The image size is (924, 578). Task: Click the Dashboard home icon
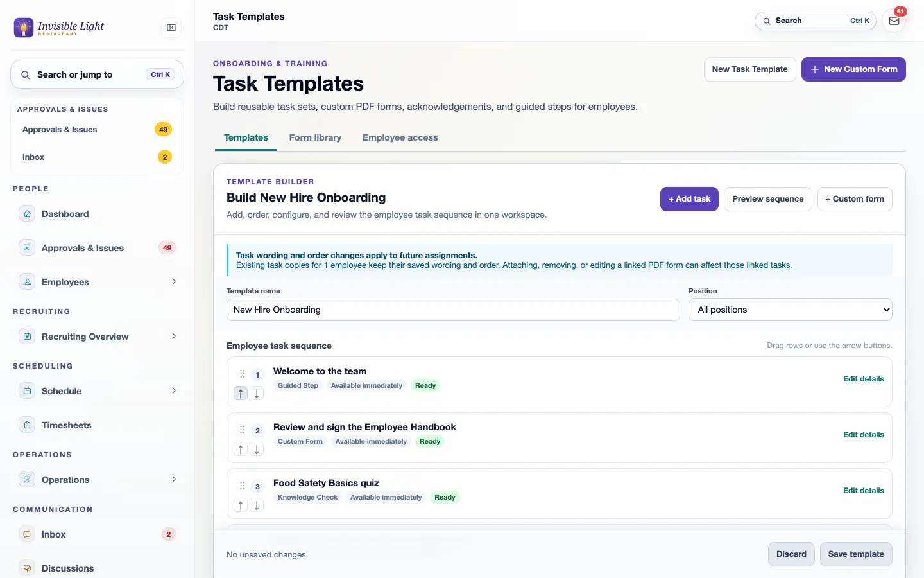[x=27, y=214]
